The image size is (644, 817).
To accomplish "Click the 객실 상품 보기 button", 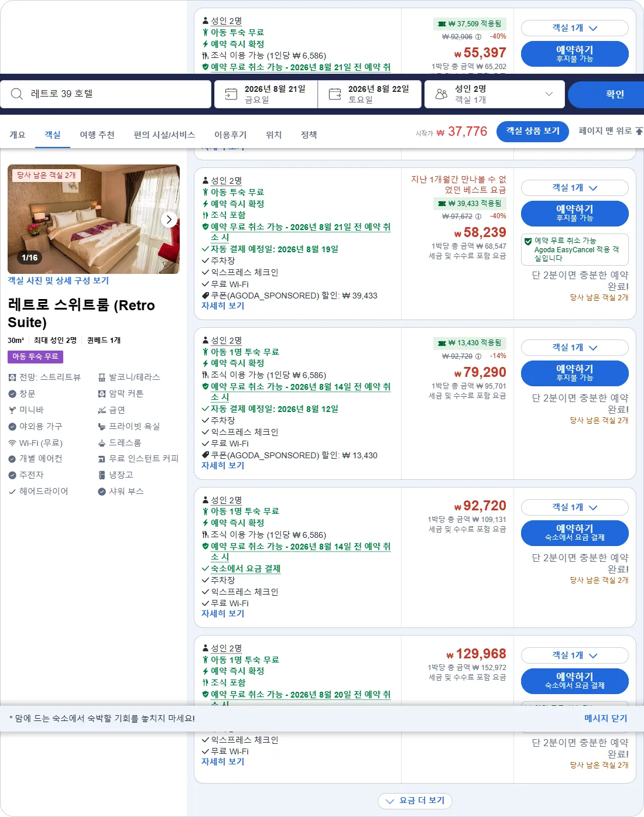I will point(533,131).
